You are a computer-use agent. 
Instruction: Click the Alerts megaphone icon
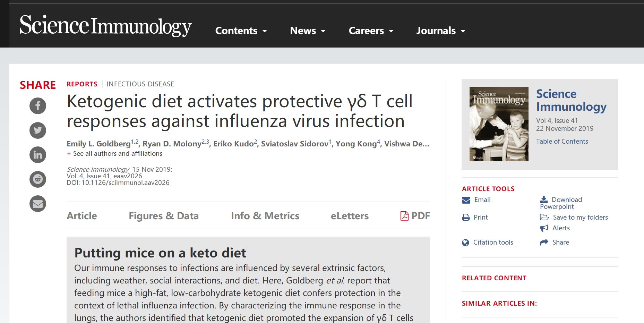544,228
